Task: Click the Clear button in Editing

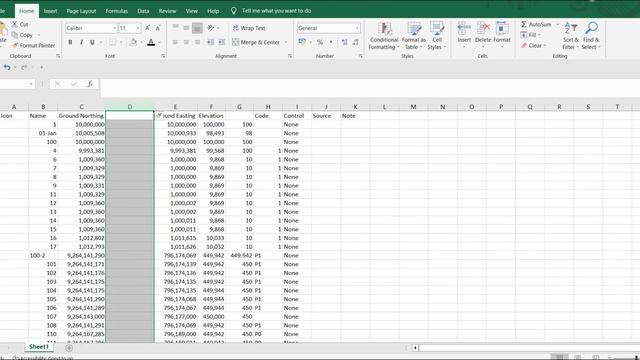Action: tap(532, 45)
